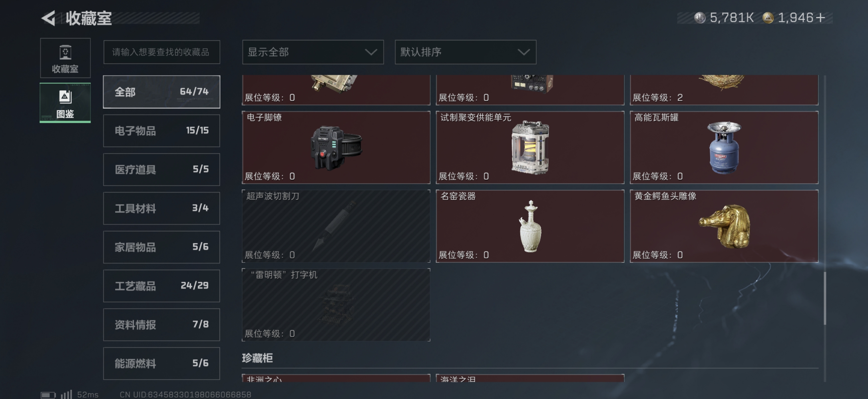868x399 pixels.
Task: Select the 电子脚镣 item image
Action: point(336,148)
